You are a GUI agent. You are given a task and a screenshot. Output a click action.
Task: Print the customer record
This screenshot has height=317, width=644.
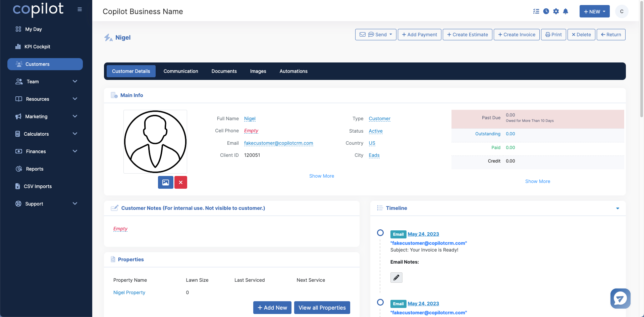[x=553, y=35]
